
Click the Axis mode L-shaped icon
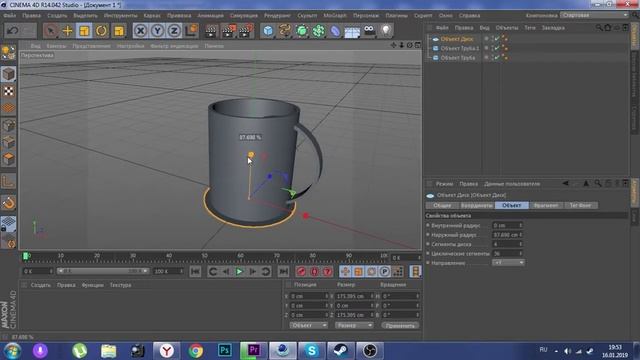[8, 181]
